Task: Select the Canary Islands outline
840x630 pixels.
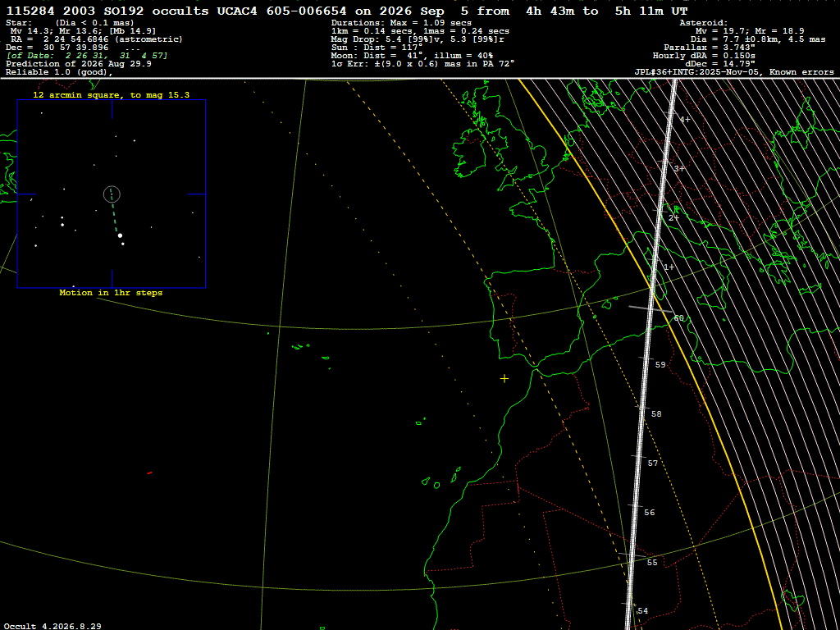Action: [442, 478]
